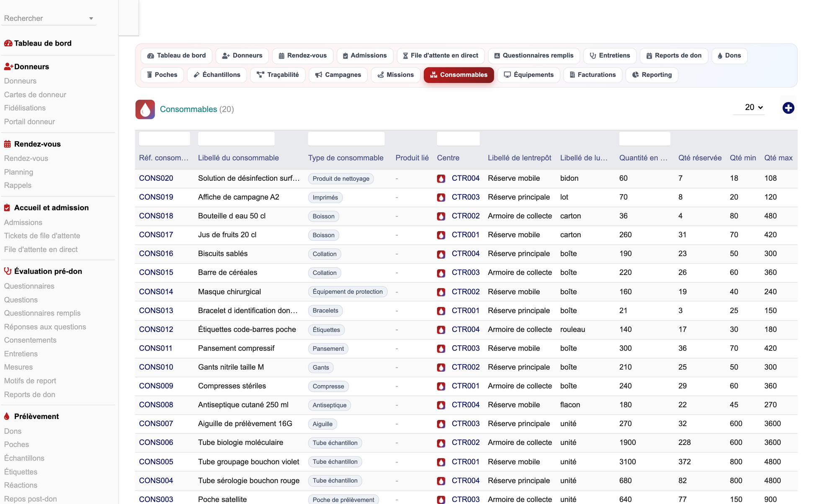Image resolution: width=815 pixels, height=504 pixels.
Task: Click the centre icon in the CONS007 row
Action: 441,424
